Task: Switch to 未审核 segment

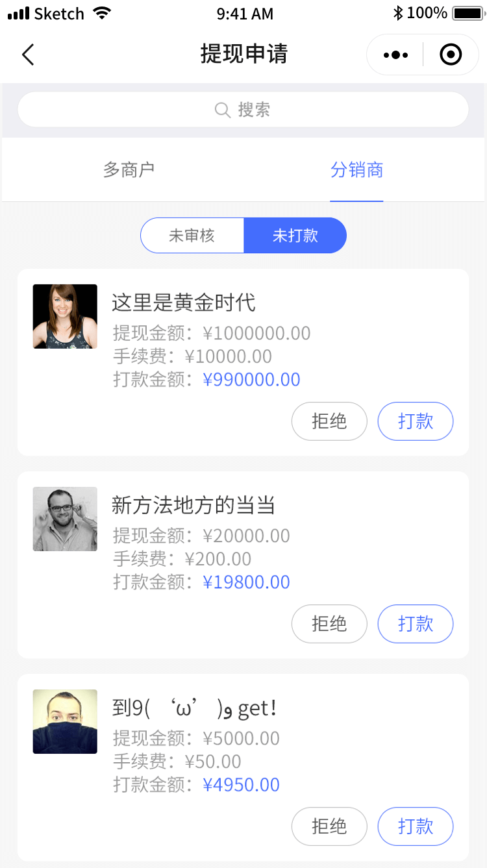Action: tap(192, 235)
